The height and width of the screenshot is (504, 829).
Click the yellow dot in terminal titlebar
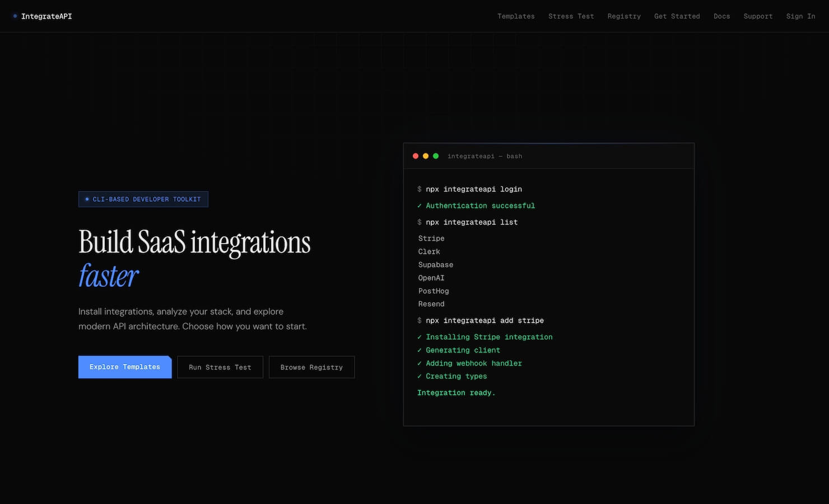(x=426, y=156)
